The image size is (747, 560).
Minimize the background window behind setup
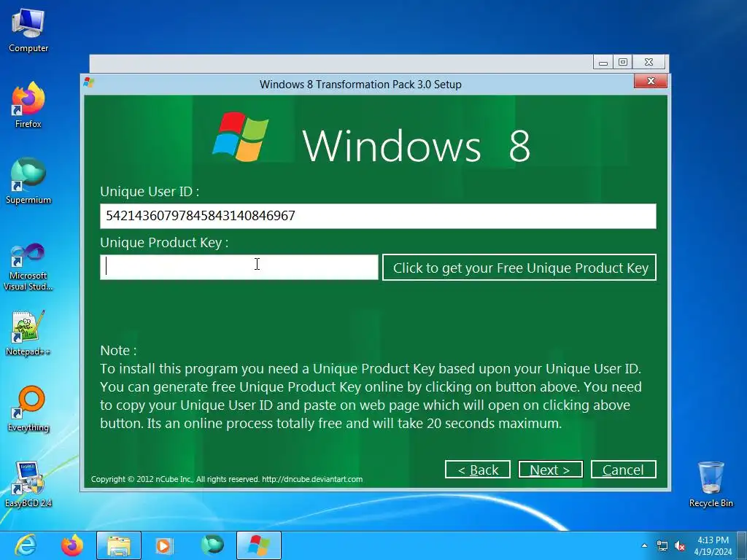pos(603,63)
